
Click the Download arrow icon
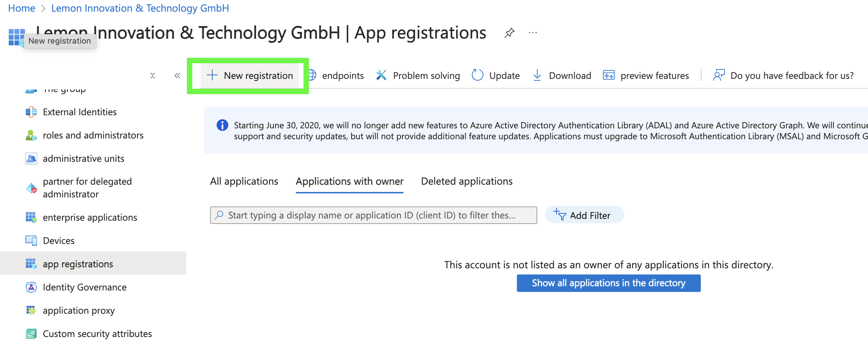click(x=537, y=75)
